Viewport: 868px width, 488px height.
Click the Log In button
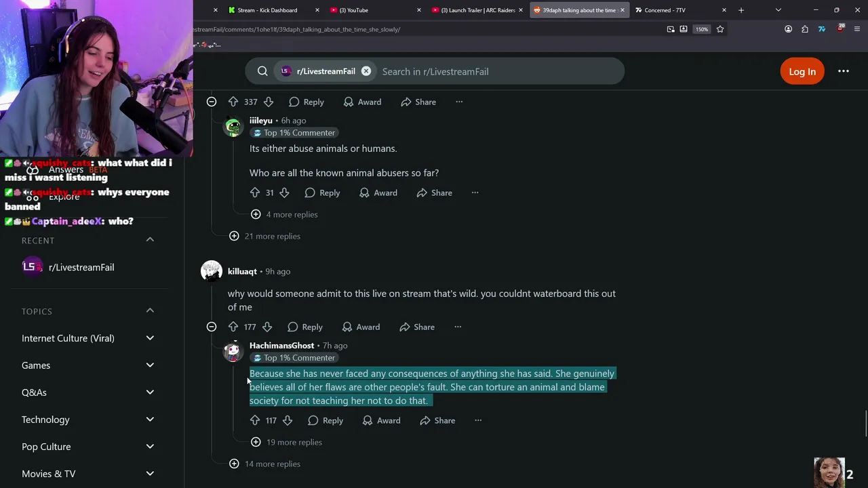[802, 71]
